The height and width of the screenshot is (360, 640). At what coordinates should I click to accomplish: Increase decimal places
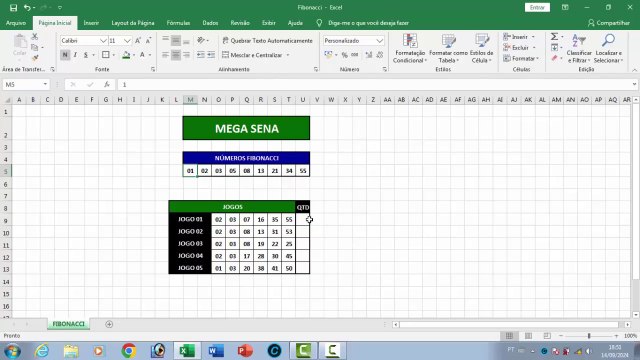[369, 55]
